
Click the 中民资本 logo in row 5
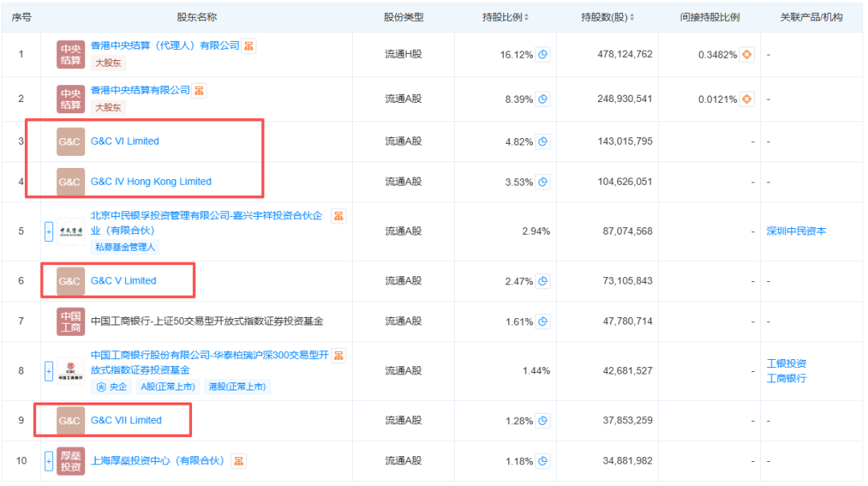[x=71, y=231]
